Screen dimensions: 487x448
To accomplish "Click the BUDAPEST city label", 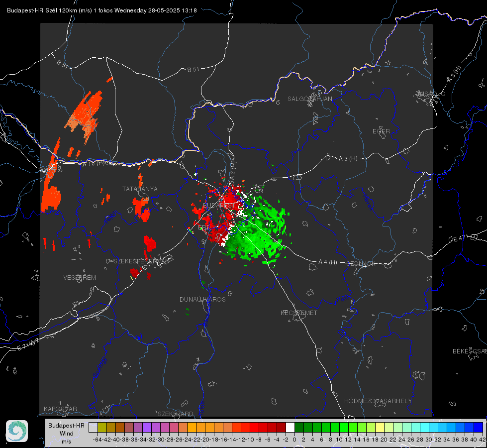I will (x=219, y=206).
